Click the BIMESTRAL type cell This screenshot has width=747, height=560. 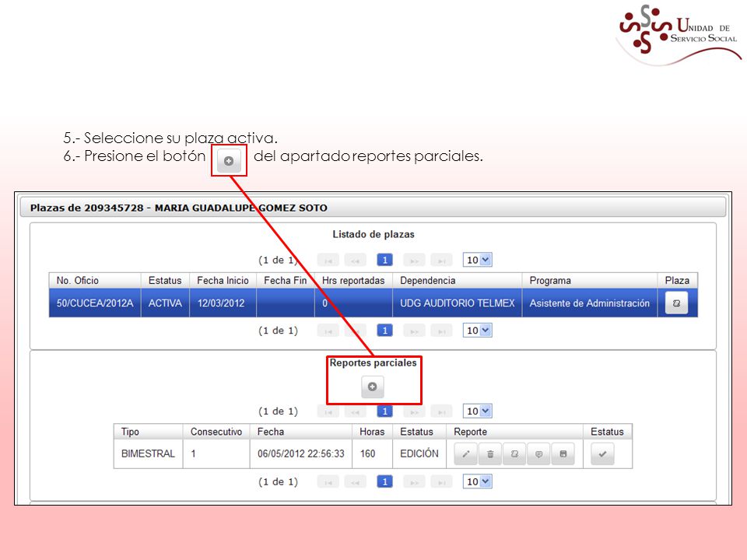[148, 453]
